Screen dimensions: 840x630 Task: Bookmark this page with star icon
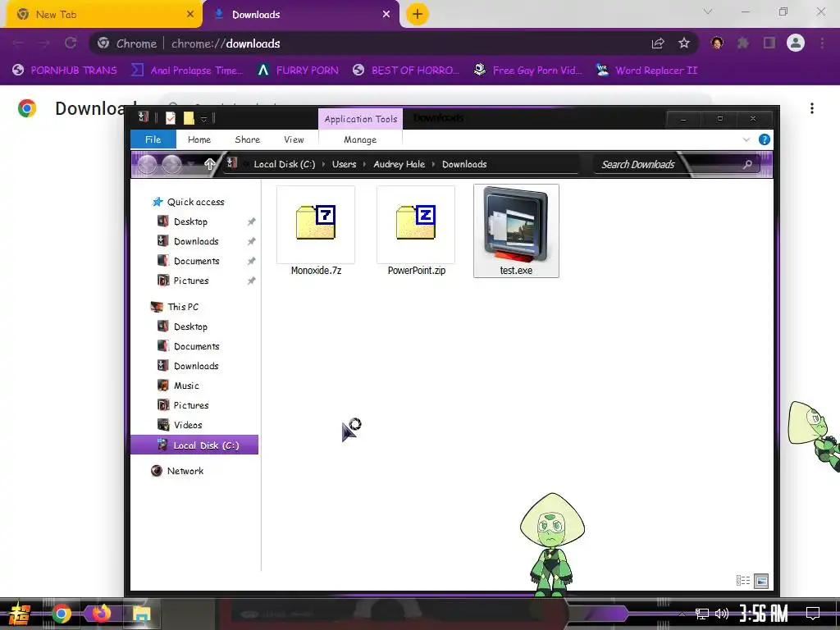684,43
